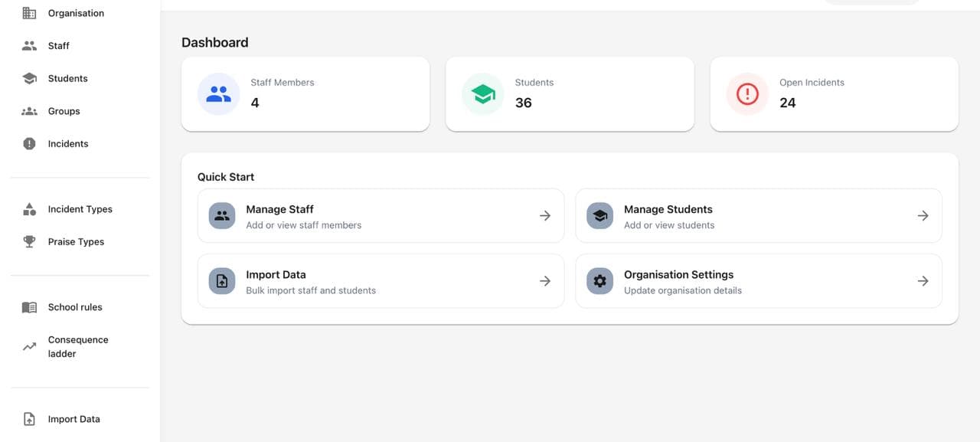Click the Import Data file icon in sidebar

coord(29,418)
